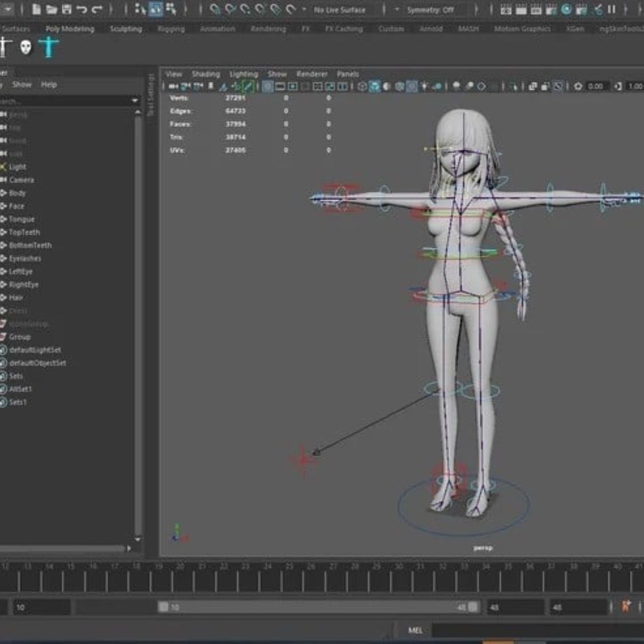644x644 pixels.
Task: Open the Poly Modeling shelf tab
Action: click(x=70, y=29)
